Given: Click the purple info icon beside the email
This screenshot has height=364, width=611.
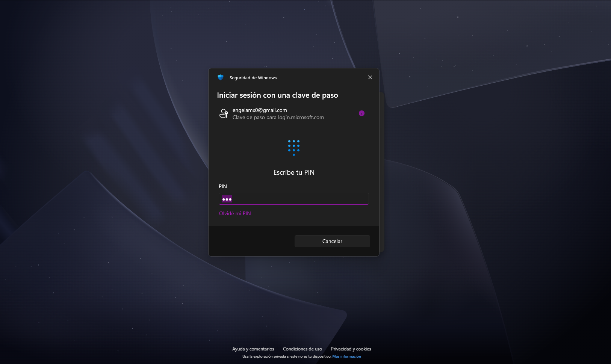Looking at the screenshot, I should [361, 113].
